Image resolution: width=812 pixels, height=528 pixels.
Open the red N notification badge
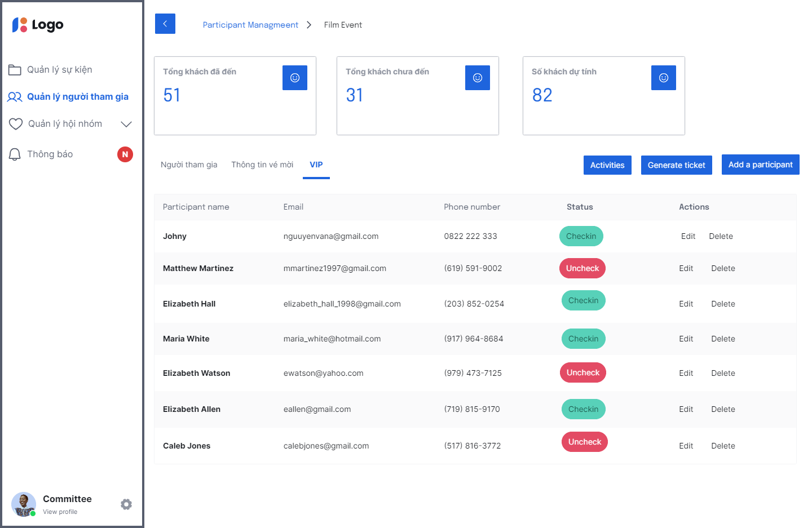(x=125, y=154)
